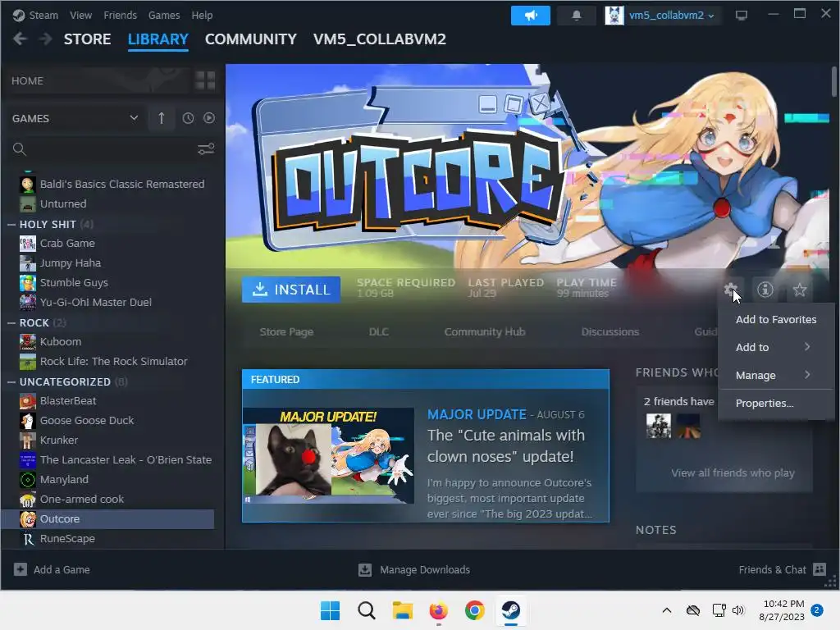The image size is (840, 630).
Task: Toggle the recent activity clock filter
Action: 188,118
